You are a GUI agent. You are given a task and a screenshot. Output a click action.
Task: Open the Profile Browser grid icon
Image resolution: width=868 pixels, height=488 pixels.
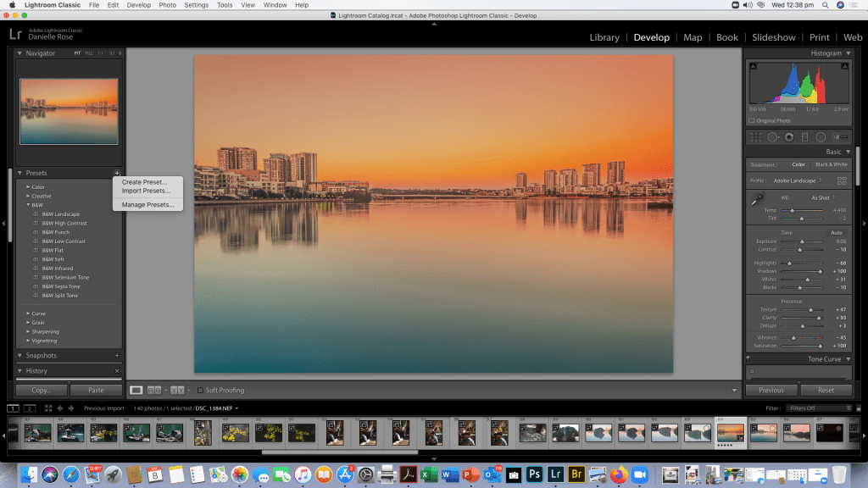tap(841, 180)
